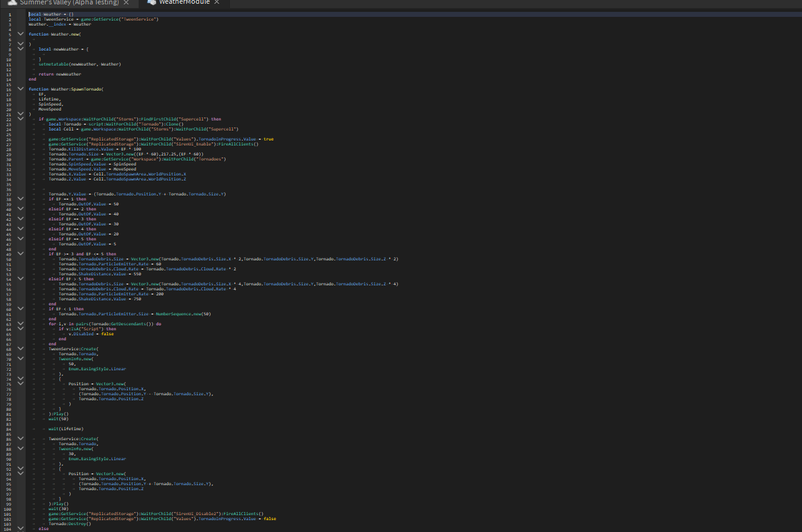Click line number 26 in the gutter
The image size is (802, 532).
(x=9, y=139)
